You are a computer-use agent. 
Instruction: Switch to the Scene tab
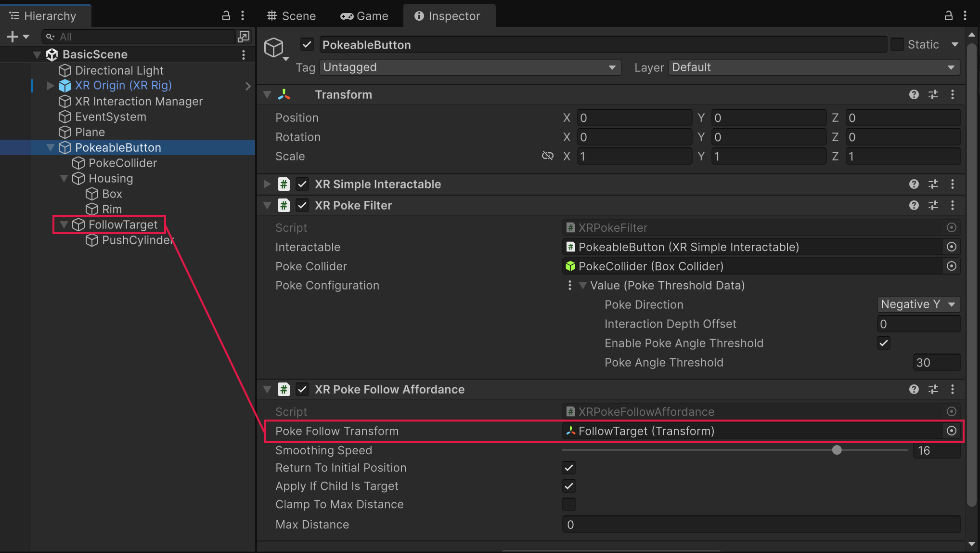(292, 16)
